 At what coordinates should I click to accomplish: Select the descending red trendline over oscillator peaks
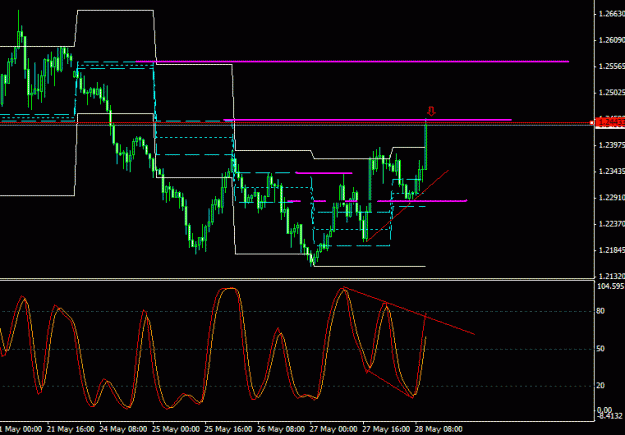point(409,311)
